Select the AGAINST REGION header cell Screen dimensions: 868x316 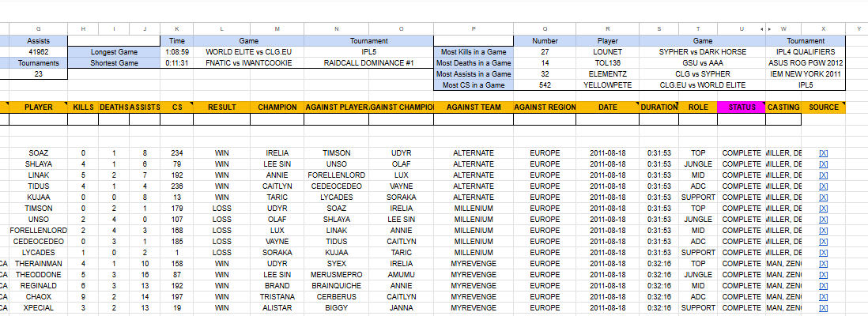[x=545, y=107]
